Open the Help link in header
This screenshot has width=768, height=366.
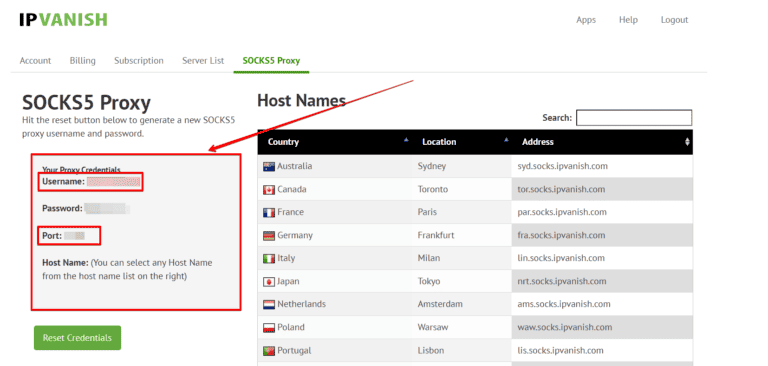pos(628,20)
